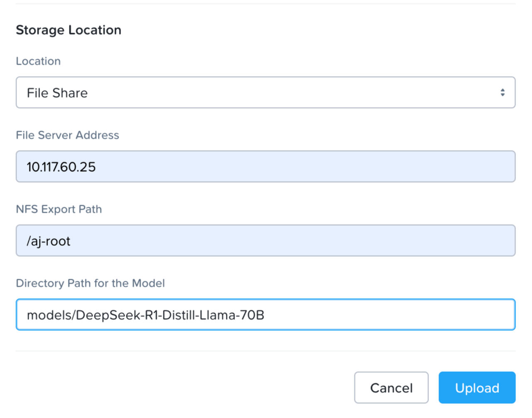Image resolution: width=532 pixels, height=418 pixels.
Task: Click the File Share text in the selector
Action: [x=57, y=93]
